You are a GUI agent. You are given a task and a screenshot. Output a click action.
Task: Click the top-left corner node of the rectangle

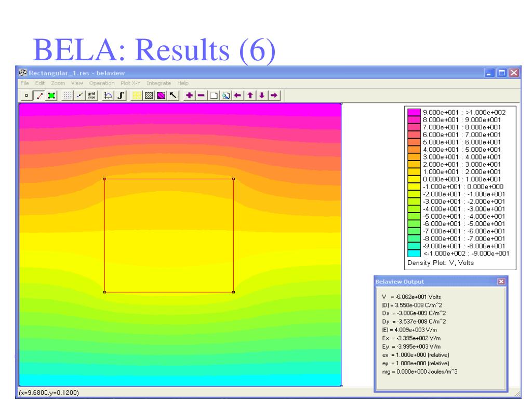click(x=104, y=179)
